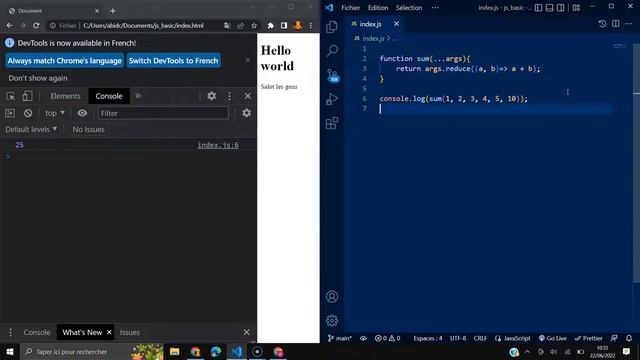
Task: Click main* git branch in status bar
Action: [x=340, y=338]
